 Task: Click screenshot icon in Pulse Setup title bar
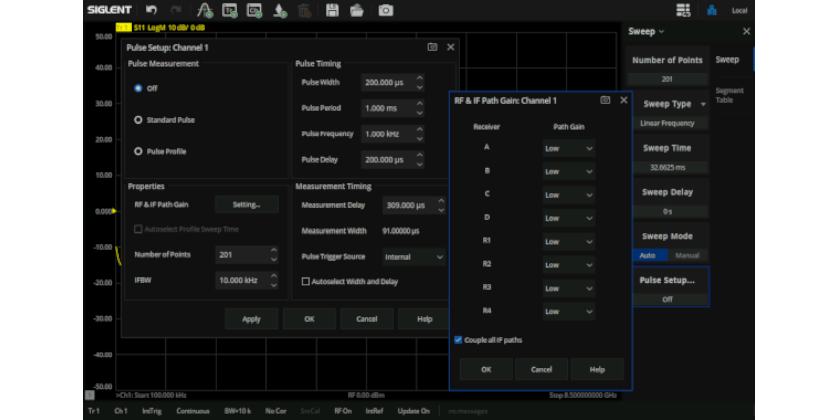[432, 47]
